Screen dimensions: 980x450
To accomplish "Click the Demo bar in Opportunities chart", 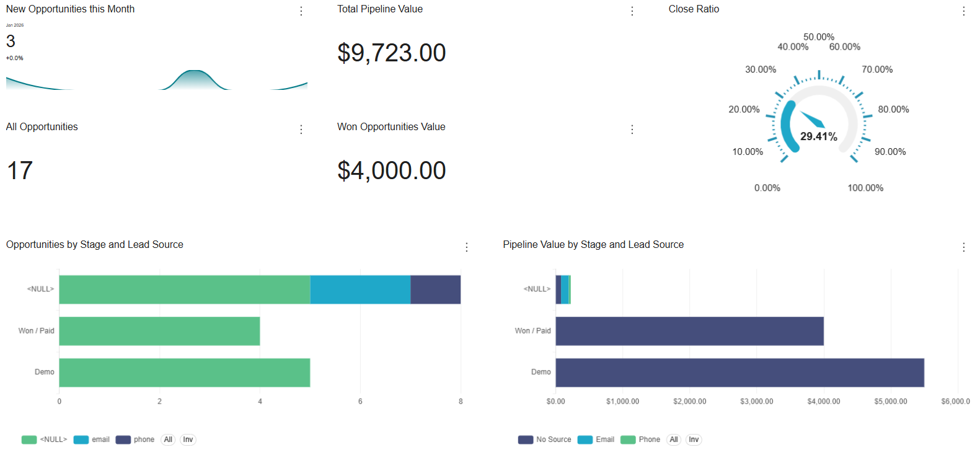I will click(x=184, y=373).
